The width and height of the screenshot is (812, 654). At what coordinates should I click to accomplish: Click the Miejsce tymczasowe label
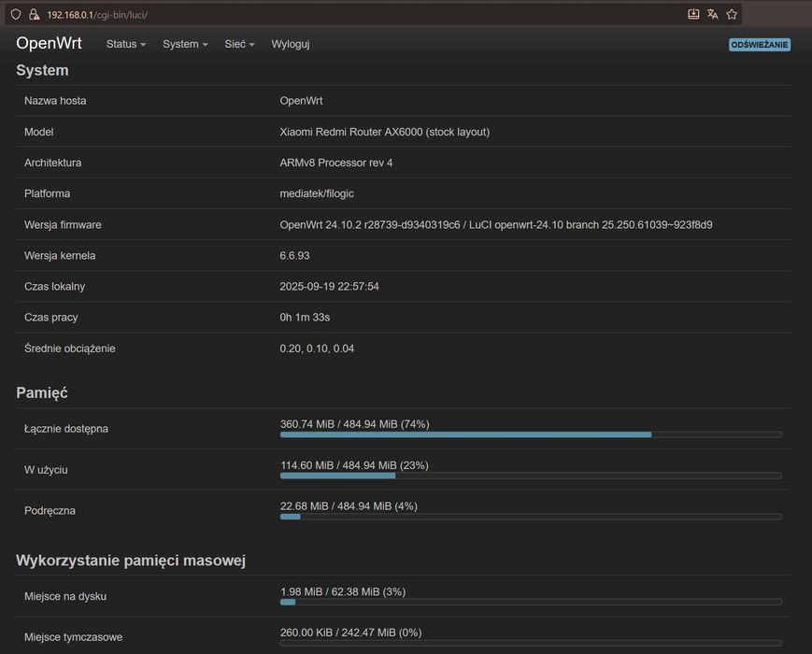pos(74,637)
